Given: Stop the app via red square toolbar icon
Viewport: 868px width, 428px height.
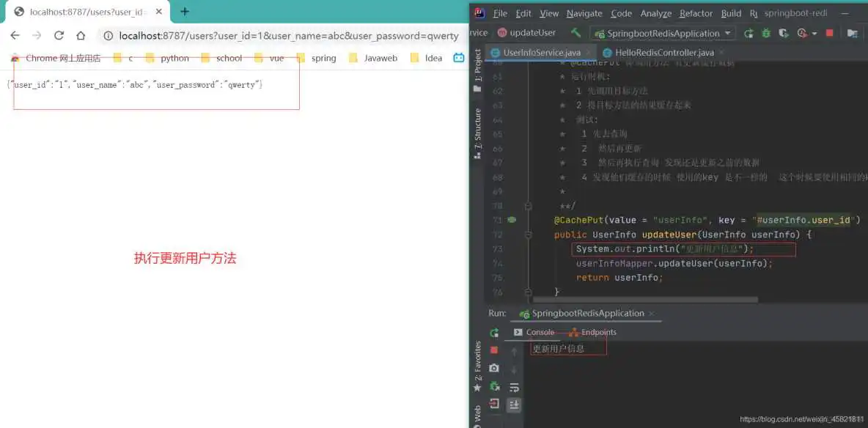Looking at the screenshot, I should click(831, 33).
